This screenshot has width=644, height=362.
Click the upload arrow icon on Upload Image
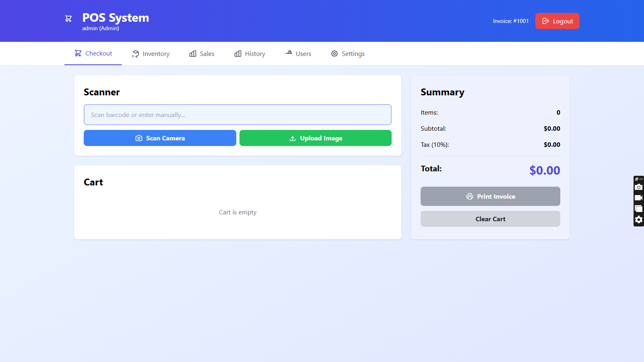point(293,138)
